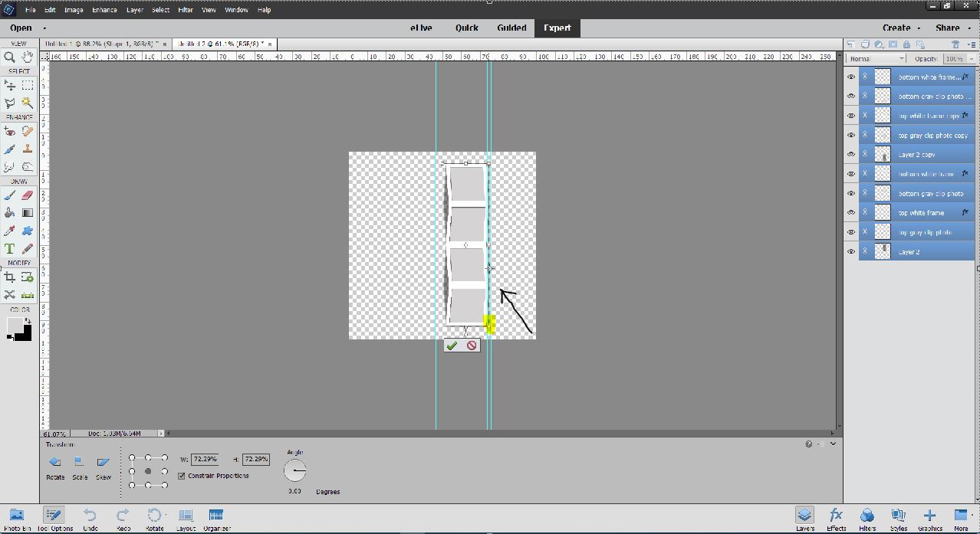Switch to Guided mode tab
The image size is (980, 534).
[x=511, y=28]
